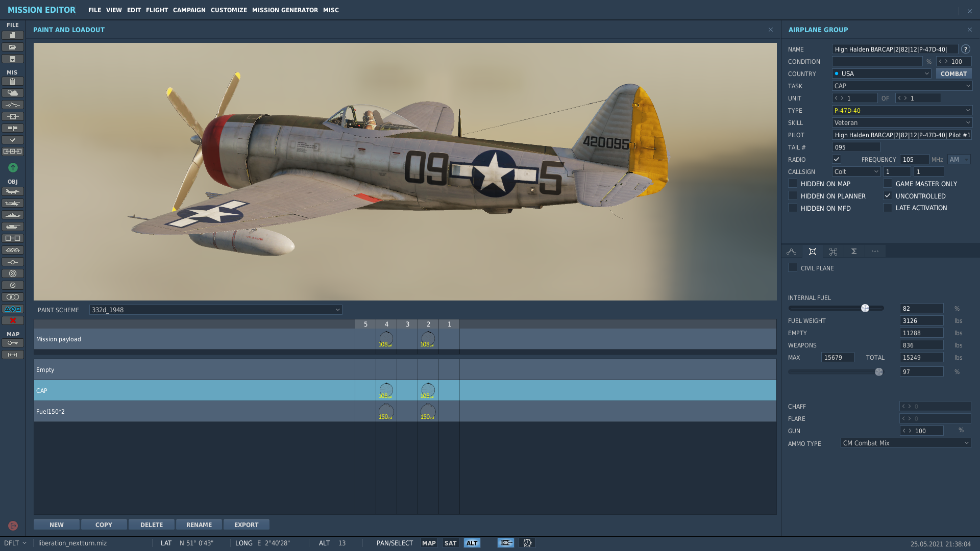Screen dimensions: 980x551
Task: Open the COUNTRY dropdown showing USA
Action: click(881, 73)
